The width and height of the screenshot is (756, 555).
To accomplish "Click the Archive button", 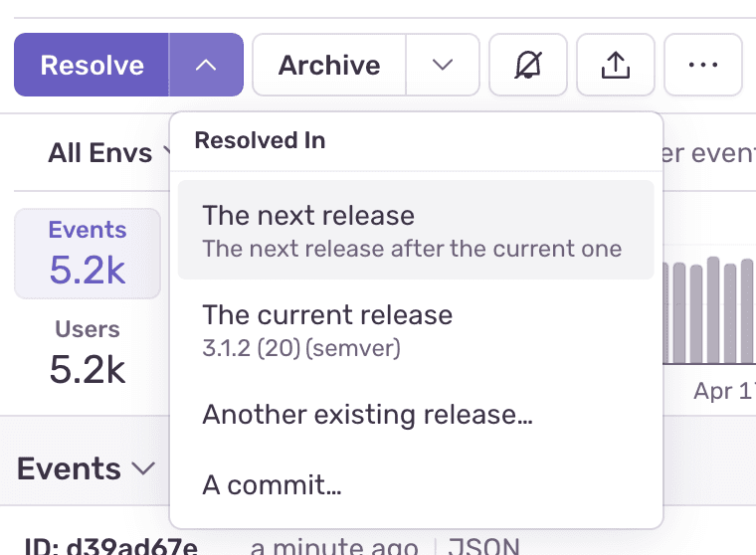I will coord(328,66).
